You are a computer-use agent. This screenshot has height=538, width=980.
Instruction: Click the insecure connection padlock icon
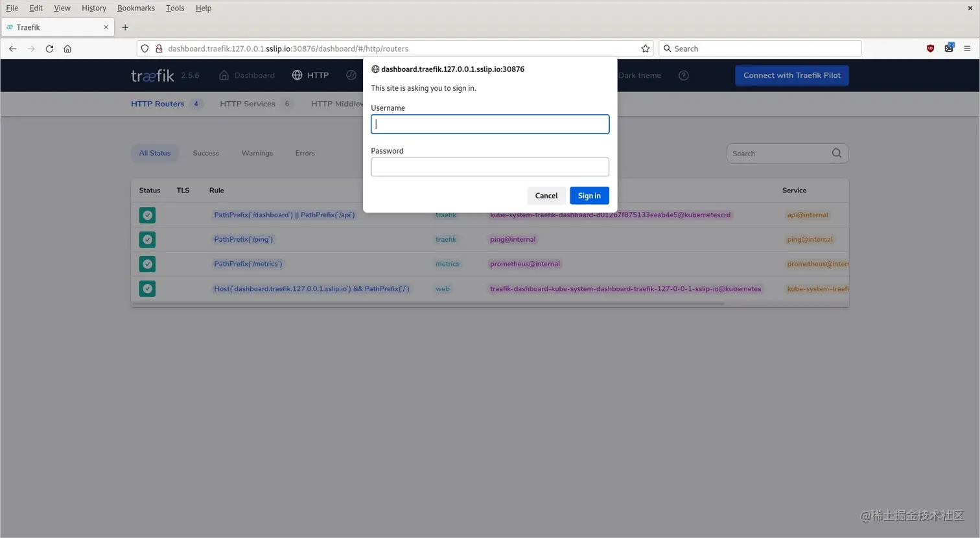[x=158, y=49]
